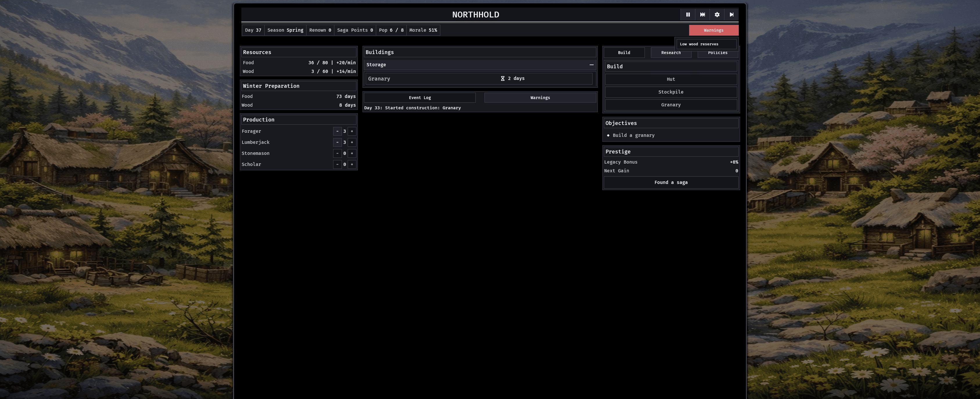Image resolution: width=980 pixels, height=399 pixels.
Task: Build a Hut
Action: pos(671,79)
